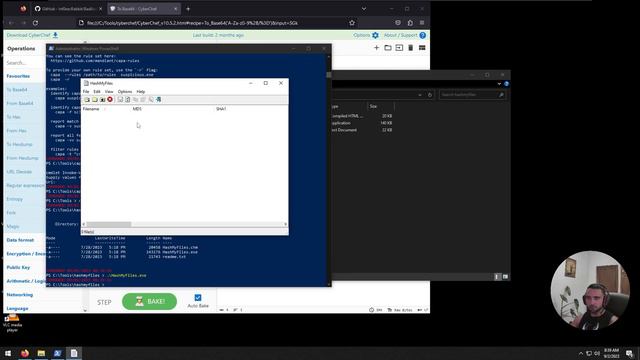Screen dimensions: 640x360
Task: Expand Favourites category in CyberChef
Action: 18,76
